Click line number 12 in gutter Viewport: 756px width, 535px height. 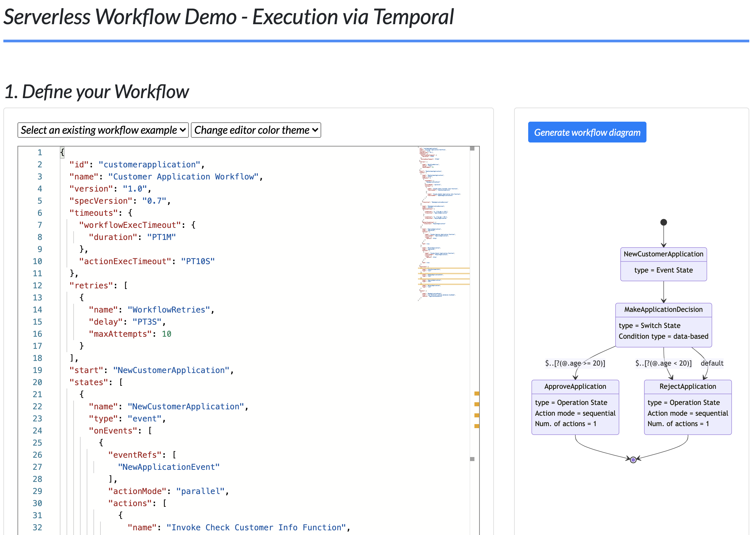pyautogui.click(x=37, y=286)
